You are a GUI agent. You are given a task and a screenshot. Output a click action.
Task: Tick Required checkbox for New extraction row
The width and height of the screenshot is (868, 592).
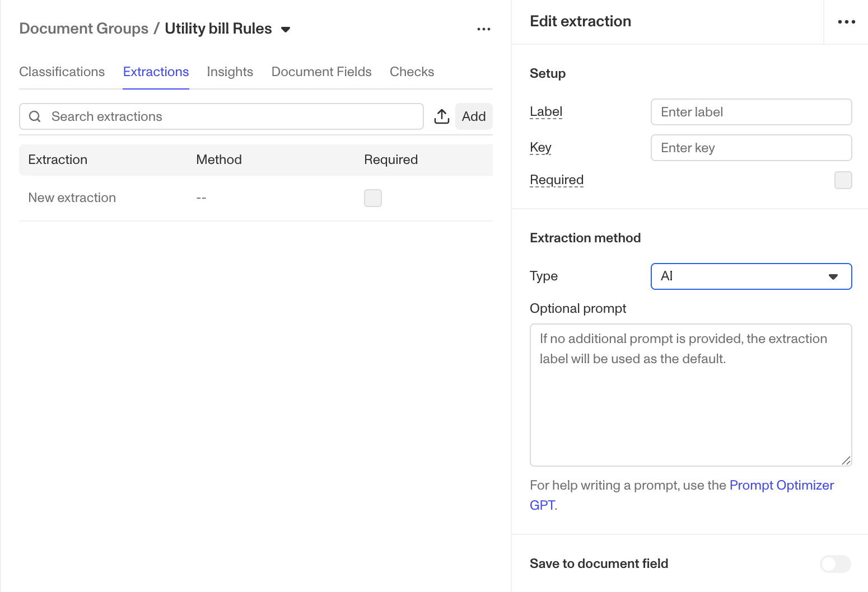373,198
